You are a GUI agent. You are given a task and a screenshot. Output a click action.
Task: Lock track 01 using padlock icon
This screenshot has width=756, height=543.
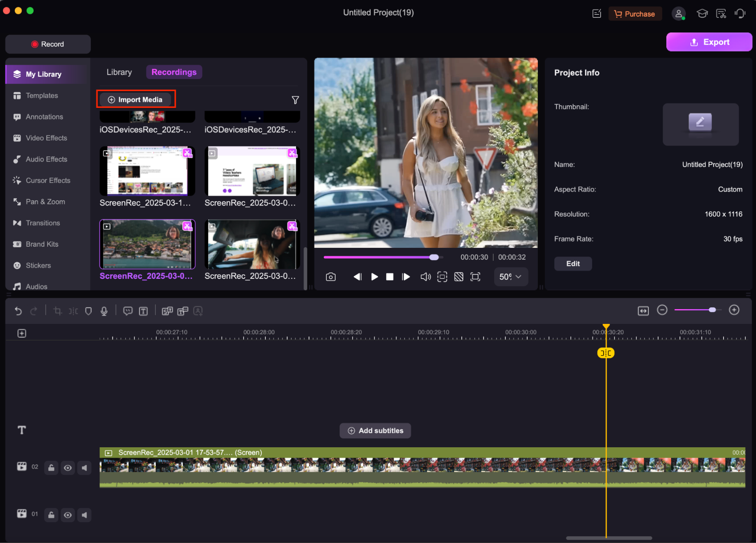[x=51, y=515]
